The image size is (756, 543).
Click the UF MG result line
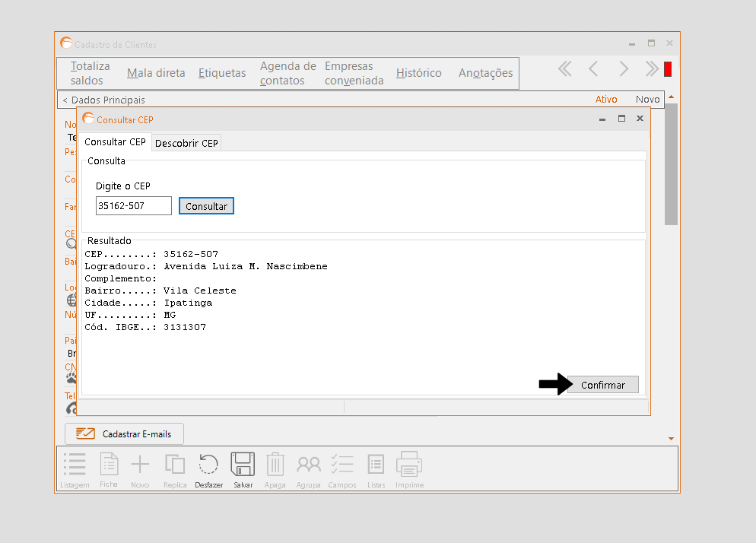[130, 315]
